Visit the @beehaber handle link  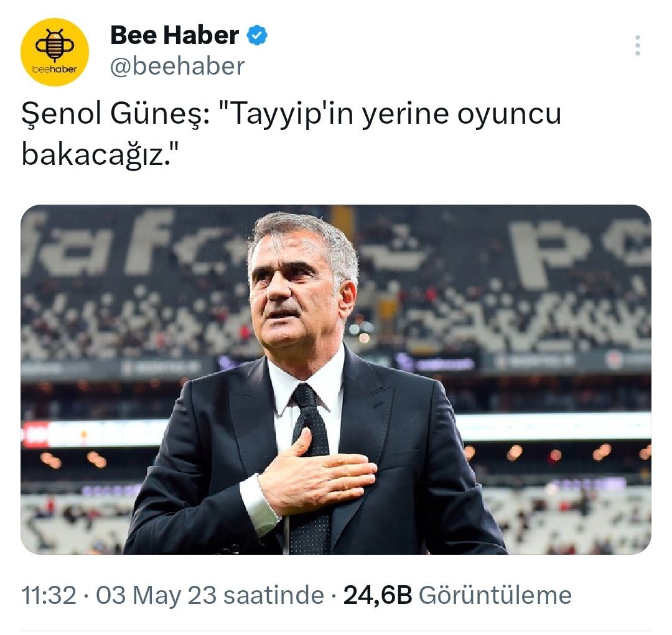point(177,67)
